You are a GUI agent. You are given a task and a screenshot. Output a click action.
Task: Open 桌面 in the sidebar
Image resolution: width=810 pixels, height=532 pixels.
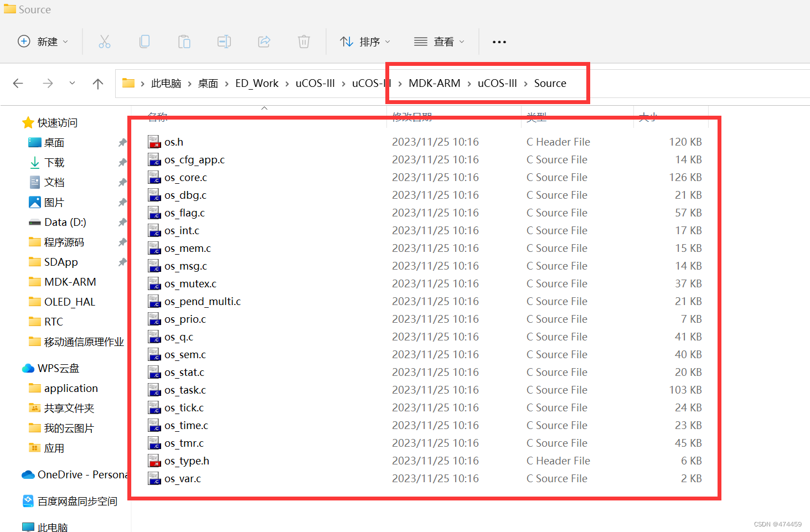pyautogui.click(x=54, y=143)
